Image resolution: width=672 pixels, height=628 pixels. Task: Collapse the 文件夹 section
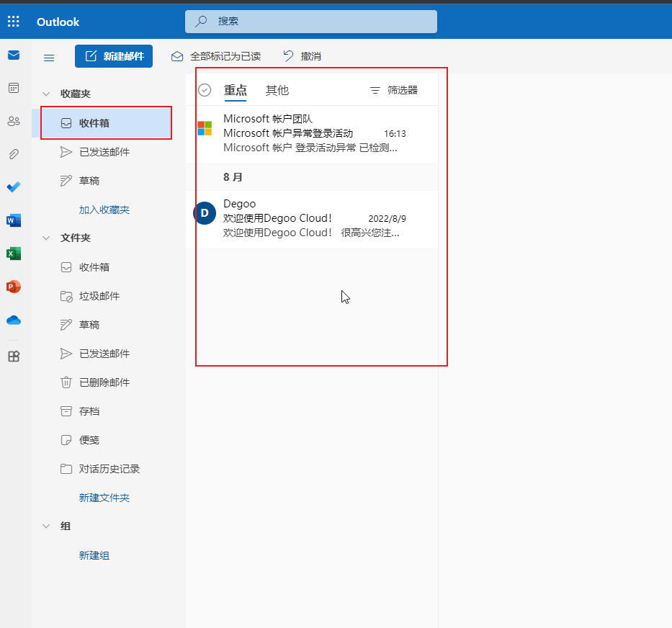pyautogui.click(x=46, y=238)
